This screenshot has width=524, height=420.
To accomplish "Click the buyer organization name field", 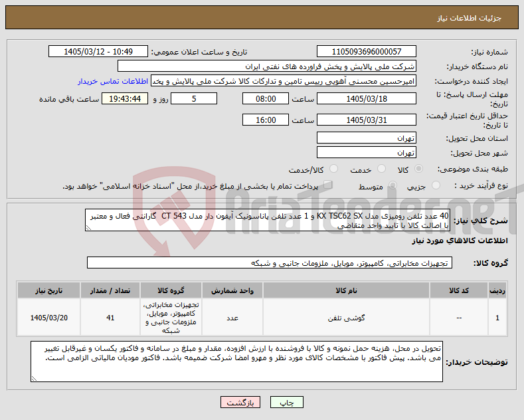I will coord(267,66).
